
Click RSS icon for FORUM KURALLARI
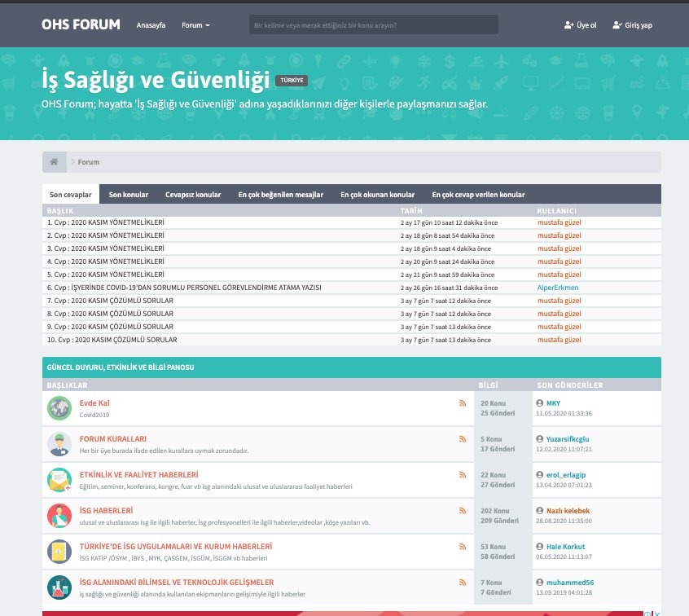point(463,439)
